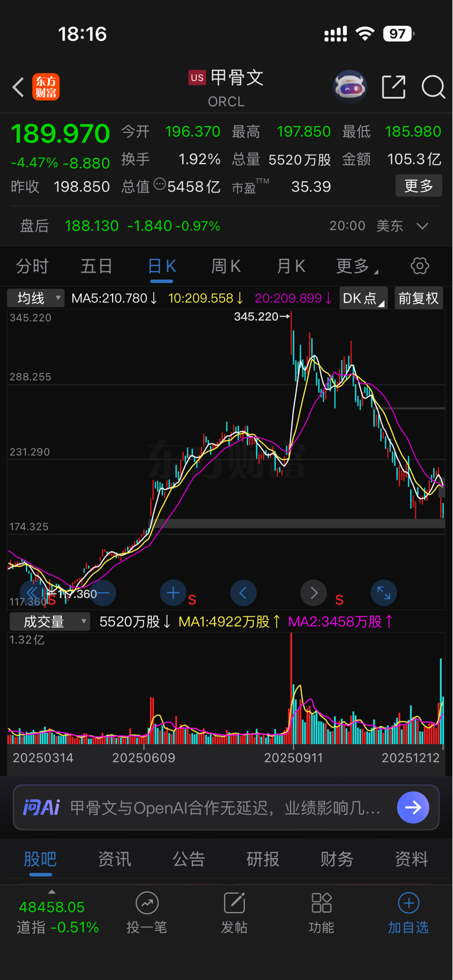Select the 日K chart tab

click(x=161, y=266)
